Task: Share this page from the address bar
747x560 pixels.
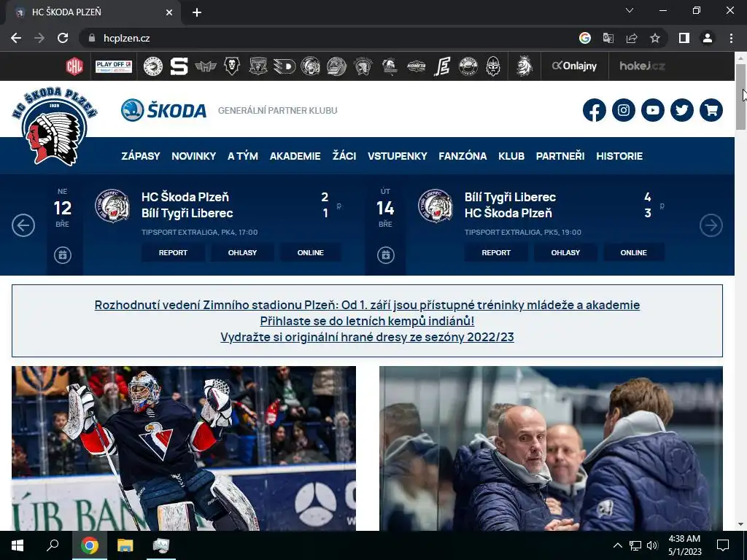Action: coord(632,38)
